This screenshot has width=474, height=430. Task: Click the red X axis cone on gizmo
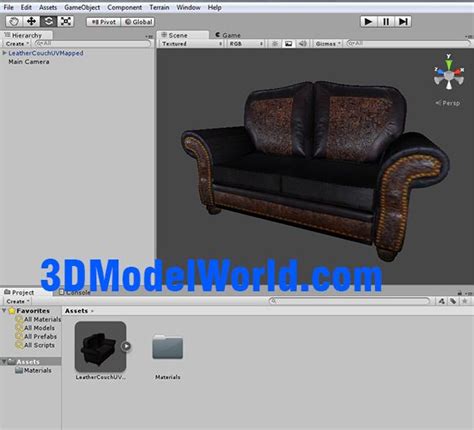459,71
